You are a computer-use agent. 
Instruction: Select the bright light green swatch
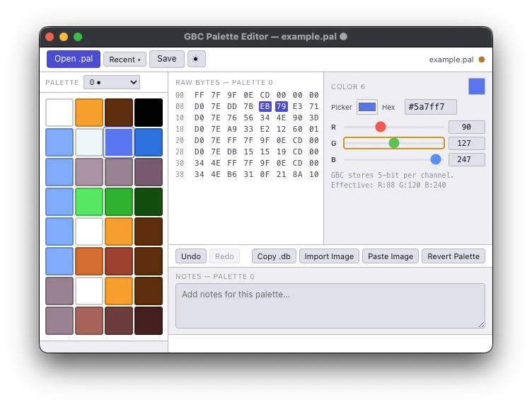click(89, 202)
